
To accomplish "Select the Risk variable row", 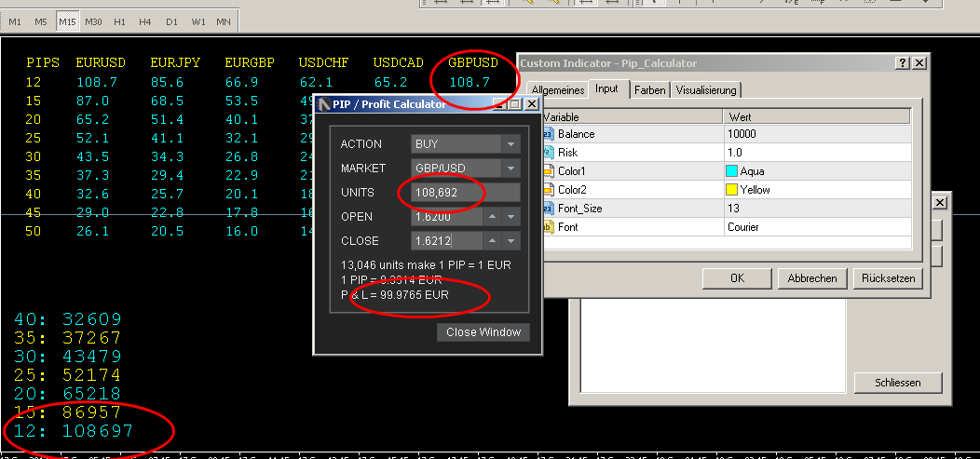I will (726, 153).
